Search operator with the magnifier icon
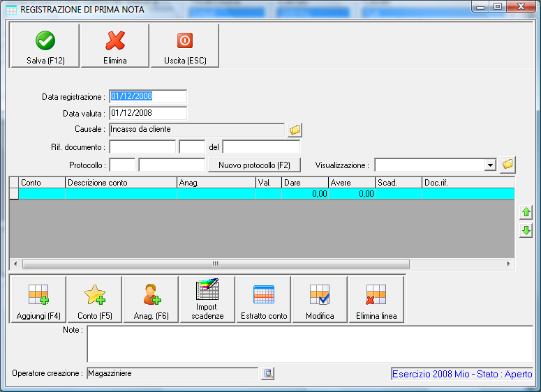The width and height of the screenshot is (541, 392). pyautogui.click(x=268, y=373)
